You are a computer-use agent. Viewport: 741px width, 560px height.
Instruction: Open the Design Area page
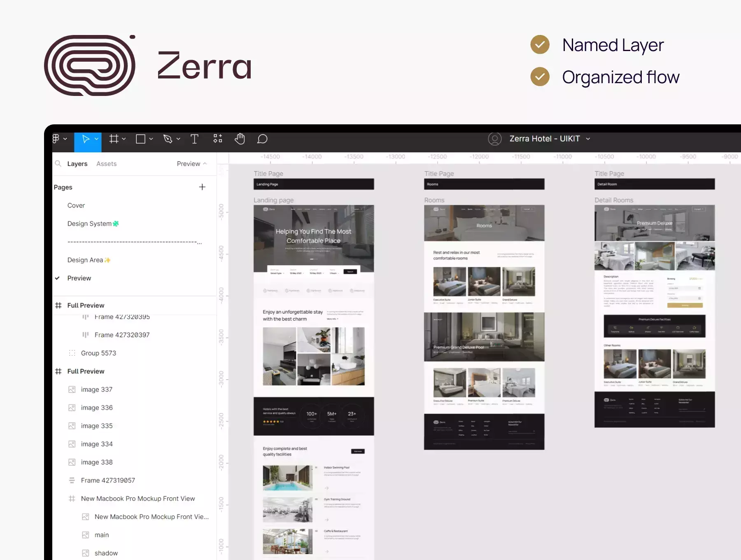coord(89,260)
